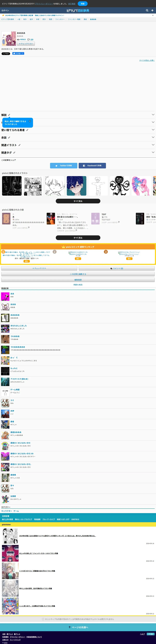
Task: Expand the 解説 section chevron
Action: coord(153,115)
